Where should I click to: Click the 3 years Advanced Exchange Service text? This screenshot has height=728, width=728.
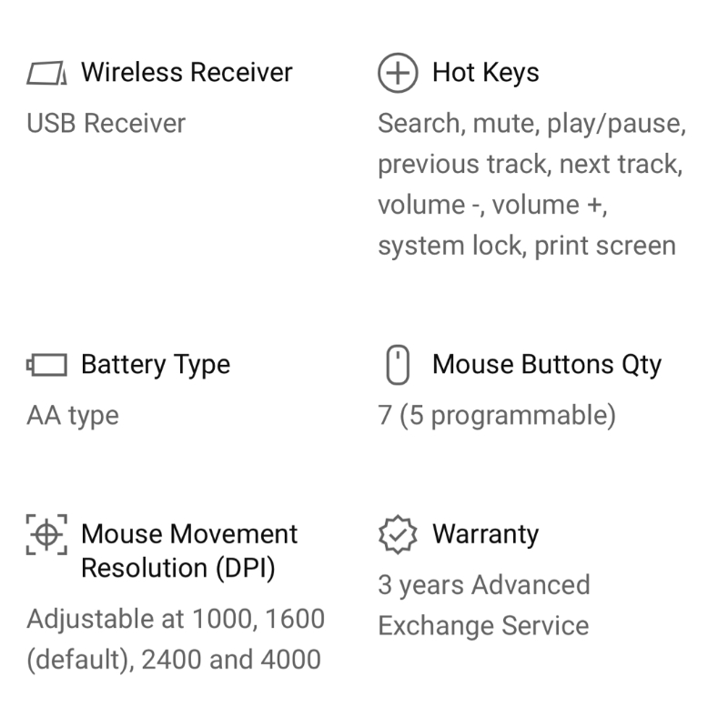(484, 605)
